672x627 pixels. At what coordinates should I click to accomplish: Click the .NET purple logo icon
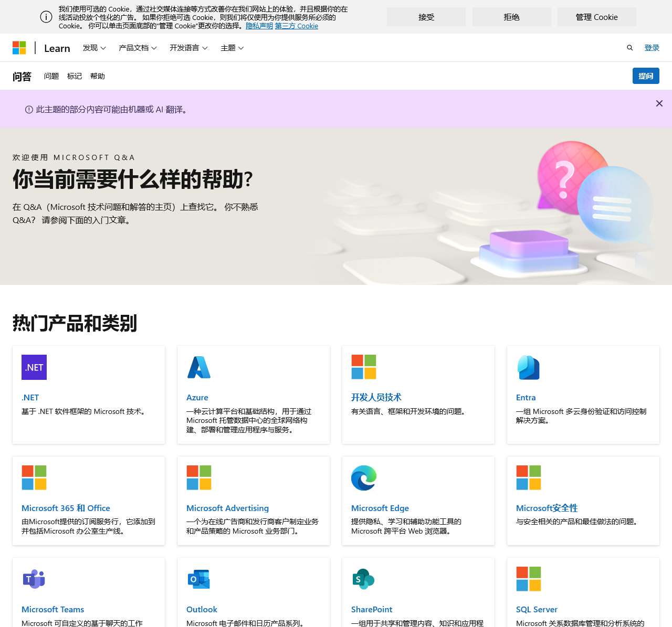34,367
